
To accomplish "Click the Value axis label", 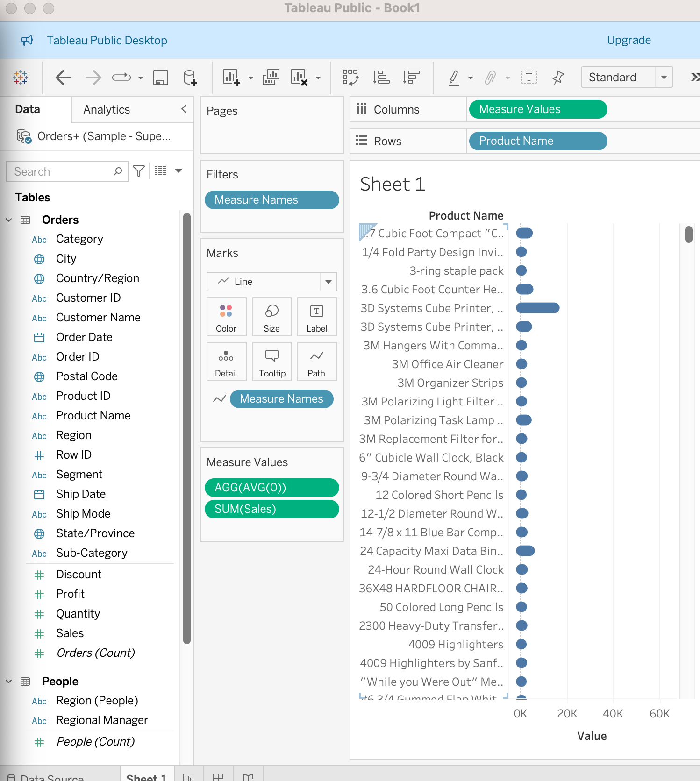I will tap(592, 736).
